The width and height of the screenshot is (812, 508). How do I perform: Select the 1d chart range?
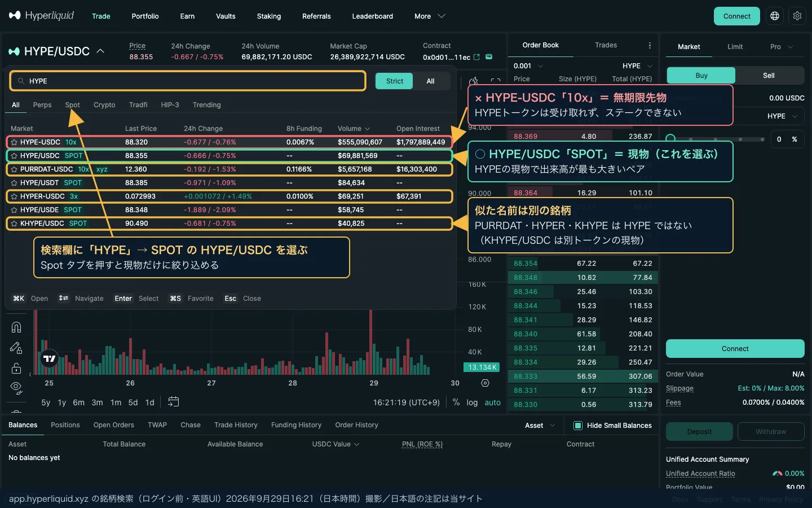149,402
